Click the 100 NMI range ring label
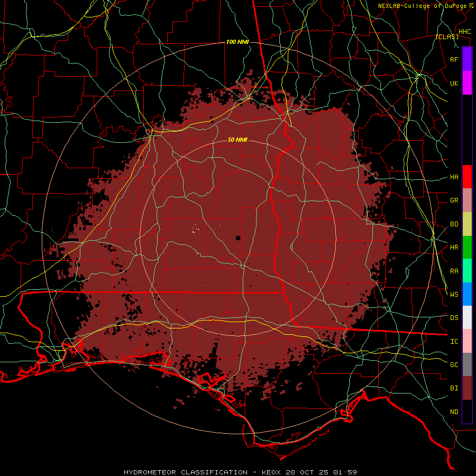The image size is (476, 476). click(x=237, y=42)
